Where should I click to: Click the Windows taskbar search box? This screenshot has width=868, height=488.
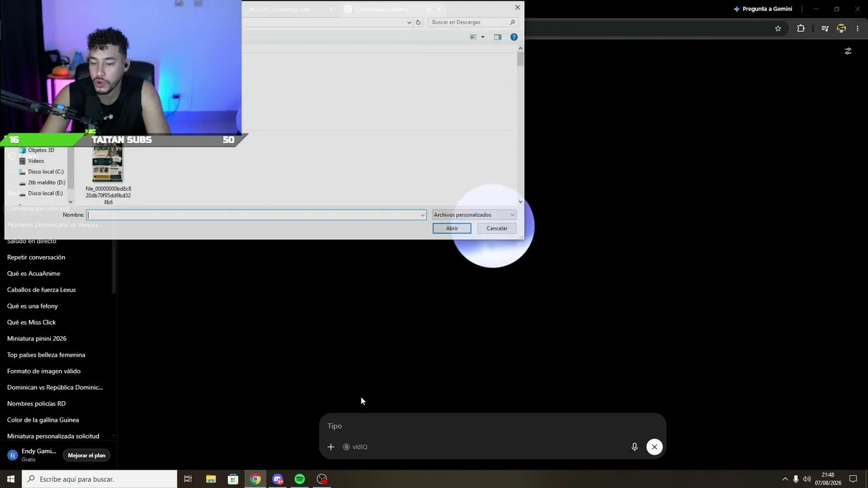click(100, 479)
